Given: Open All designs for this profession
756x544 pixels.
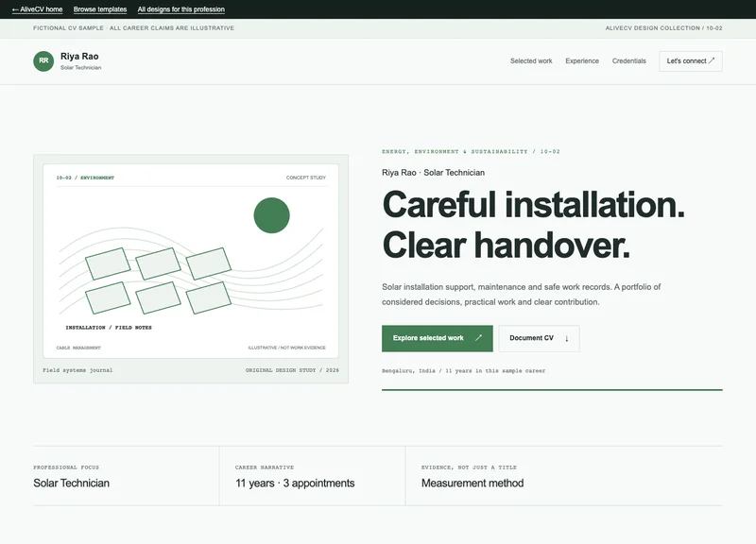Looking at the screenshot, I should [180, 9].
